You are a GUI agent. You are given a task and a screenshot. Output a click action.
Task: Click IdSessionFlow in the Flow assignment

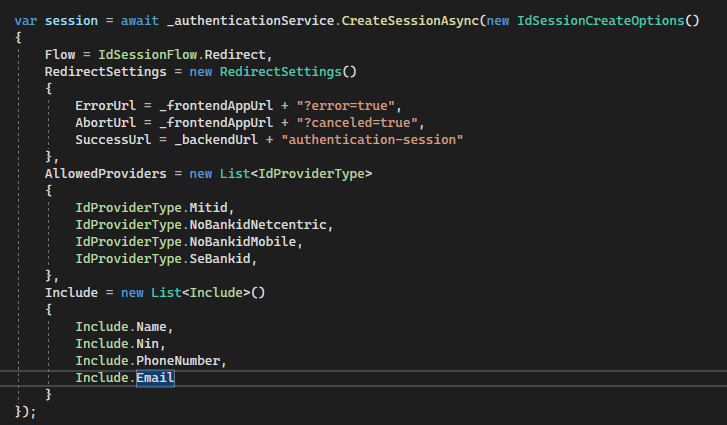click(x=147, y=55)
